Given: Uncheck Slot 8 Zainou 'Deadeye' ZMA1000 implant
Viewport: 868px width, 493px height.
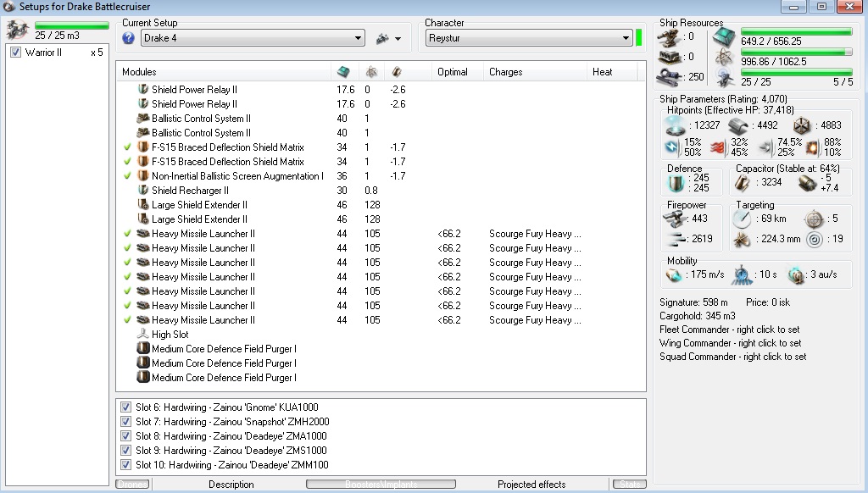Looking at the screenshot, I should (125, 436).
